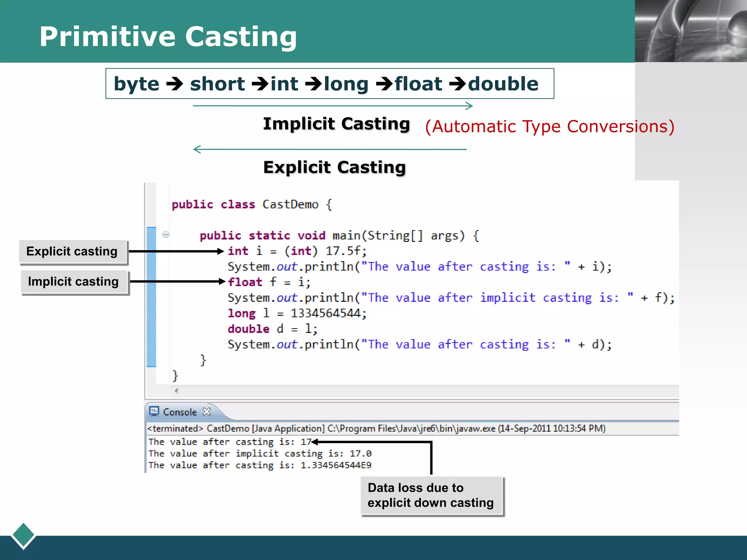This screenshot has width=747, height=560.
Task: Click the teal diamond icon at bottom left
Action: [x=23, y=535]
